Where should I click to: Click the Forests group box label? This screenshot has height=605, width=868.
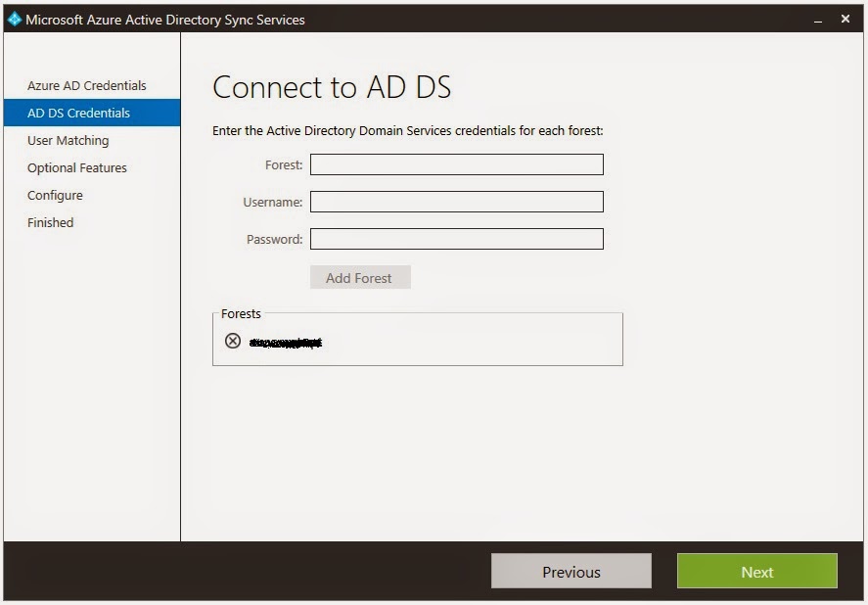240,313
